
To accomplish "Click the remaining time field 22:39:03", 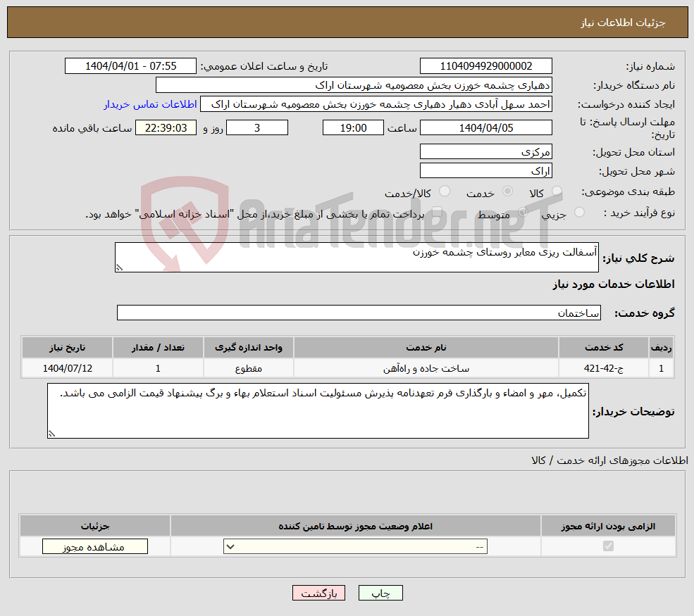I will (166, 128).
